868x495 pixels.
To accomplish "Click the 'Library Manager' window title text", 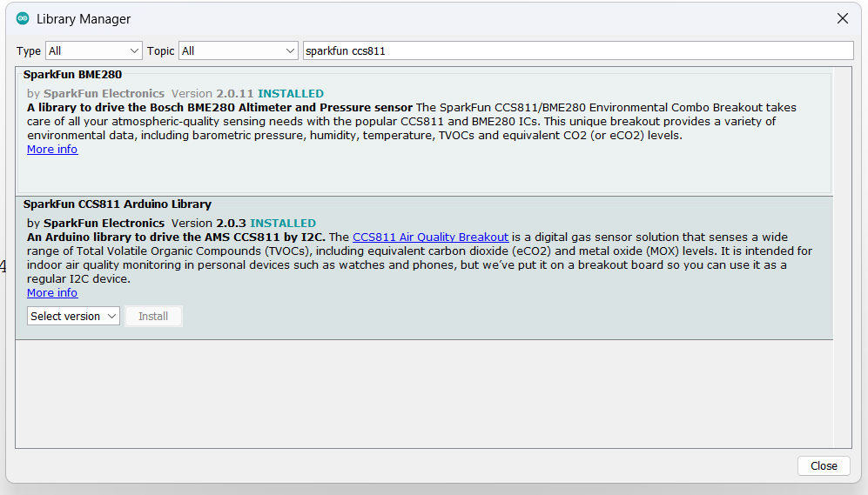I will click(84, 19).
